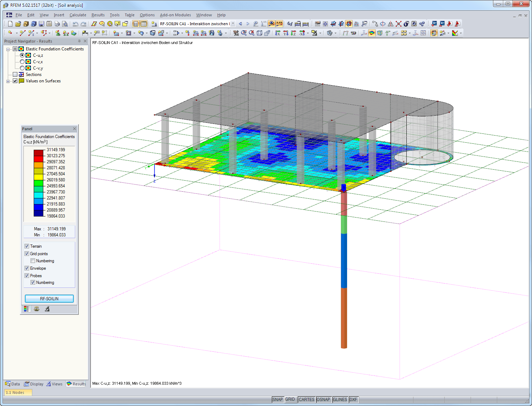
Task: Open the color scale tab in Panel
Action: (x=26, y=309)
